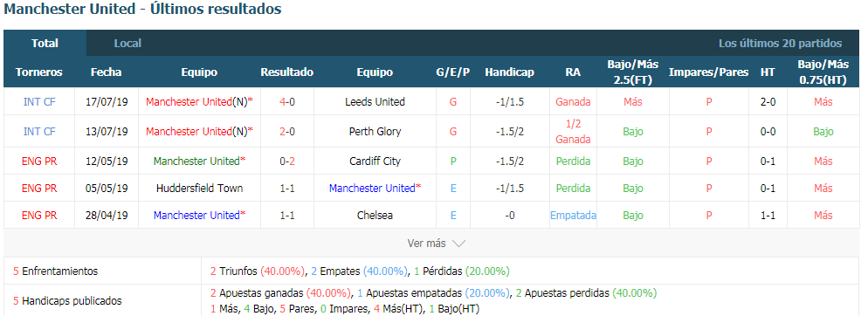Click the Los últimos 20 partidos label
The height and width of the screenshot is (316, 868).
point(780,43)
